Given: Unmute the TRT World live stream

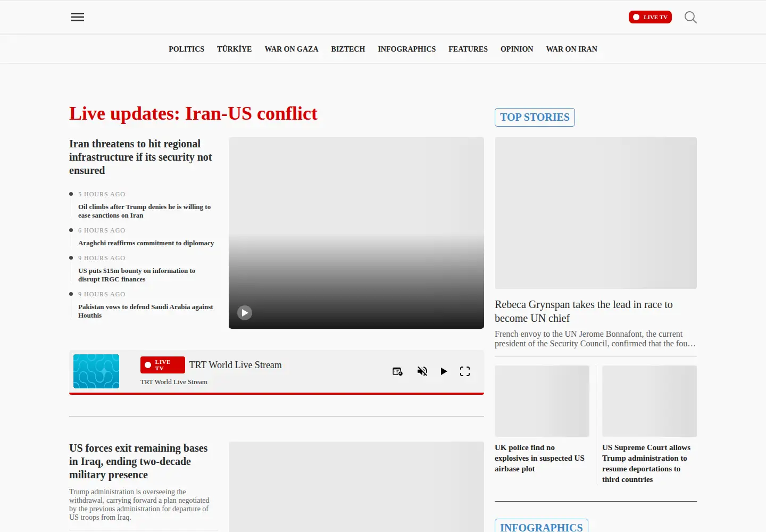Looking at the screenshot, I should tap(422, 371).
